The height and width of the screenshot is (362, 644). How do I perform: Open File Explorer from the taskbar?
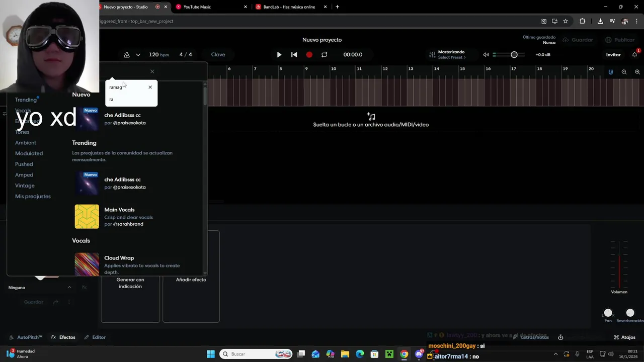(x=345, y=354)
